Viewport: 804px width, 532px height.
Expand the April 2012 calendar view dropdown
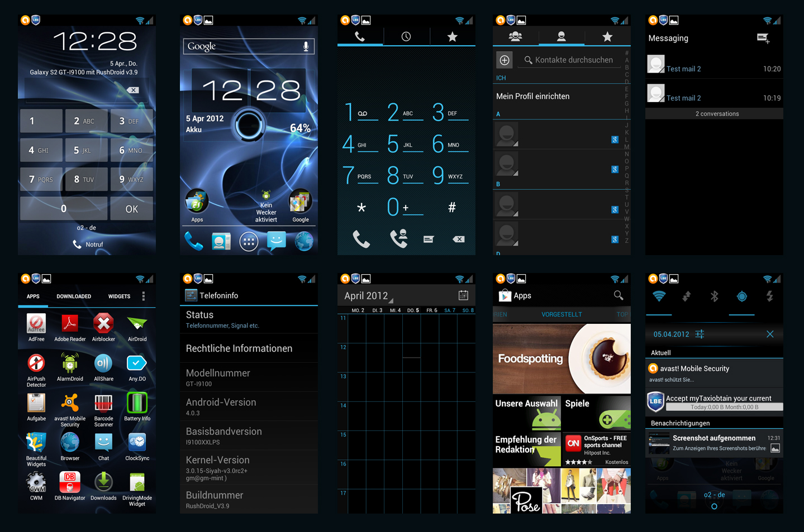[x=369, y=296]
